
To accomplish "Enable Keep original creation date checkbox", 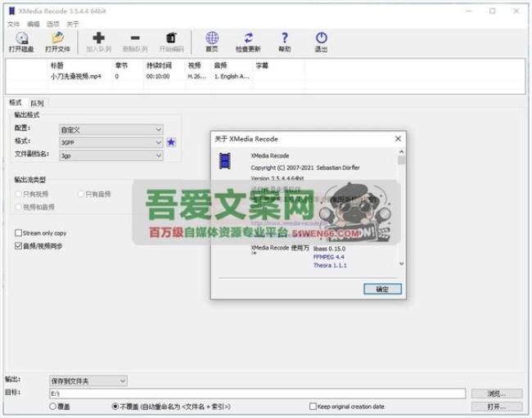I will pos(313,406).
